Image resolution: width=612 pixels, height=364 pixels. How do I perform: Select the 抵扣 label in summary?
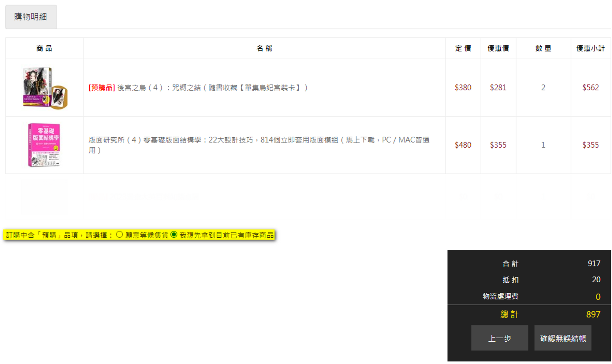click(510, 280)
